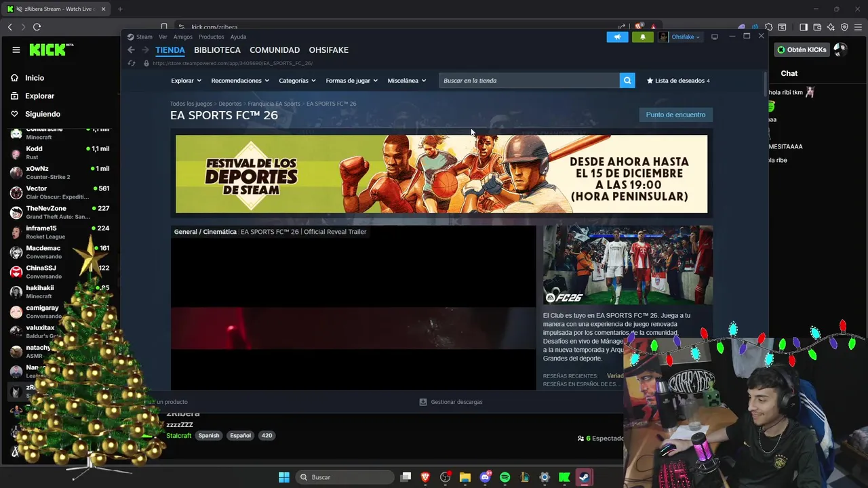
Task: Open Franquicia EA Sports breadcrumb
Action: click(x=274, y=104)
